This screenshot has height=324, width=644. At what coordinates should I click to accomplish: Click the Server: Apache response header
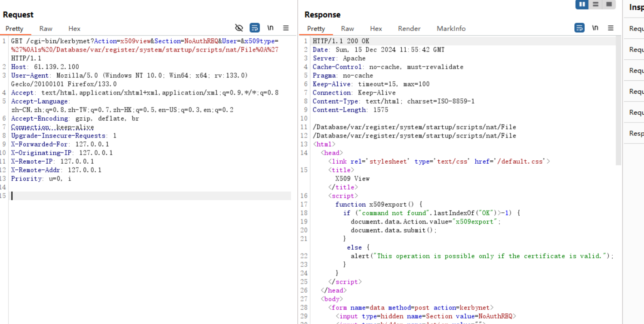[x=339, y=58]
